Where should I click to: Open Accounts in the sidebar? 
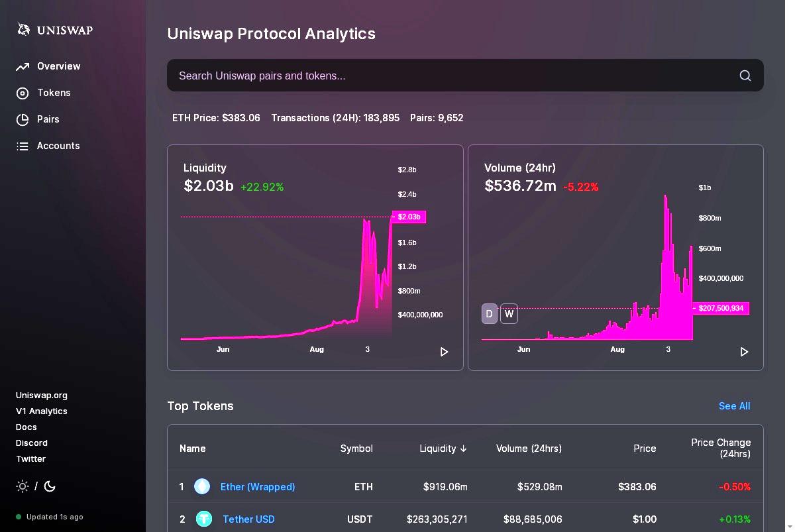[58, 146]
